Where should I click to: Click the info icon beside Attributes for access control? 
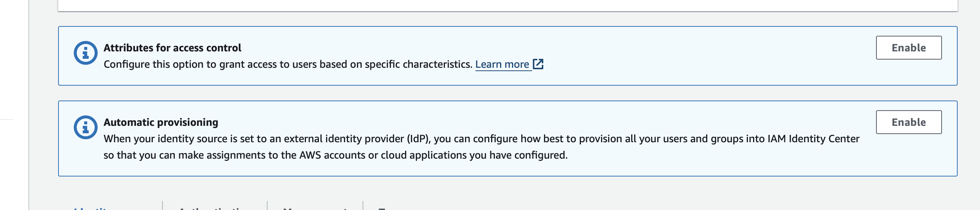coord(86,53)
